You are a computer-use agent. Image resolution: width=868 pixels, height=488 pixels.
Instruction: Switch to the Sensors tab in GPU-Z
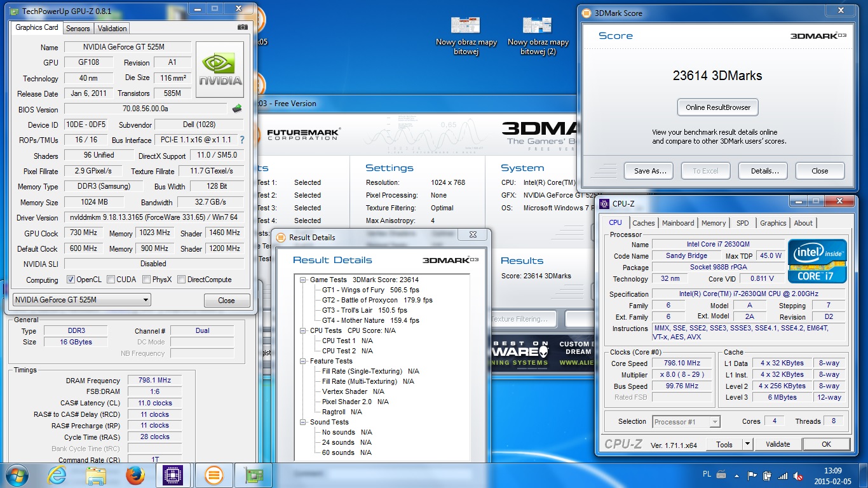pyautogui.click(x=78, y=28)
